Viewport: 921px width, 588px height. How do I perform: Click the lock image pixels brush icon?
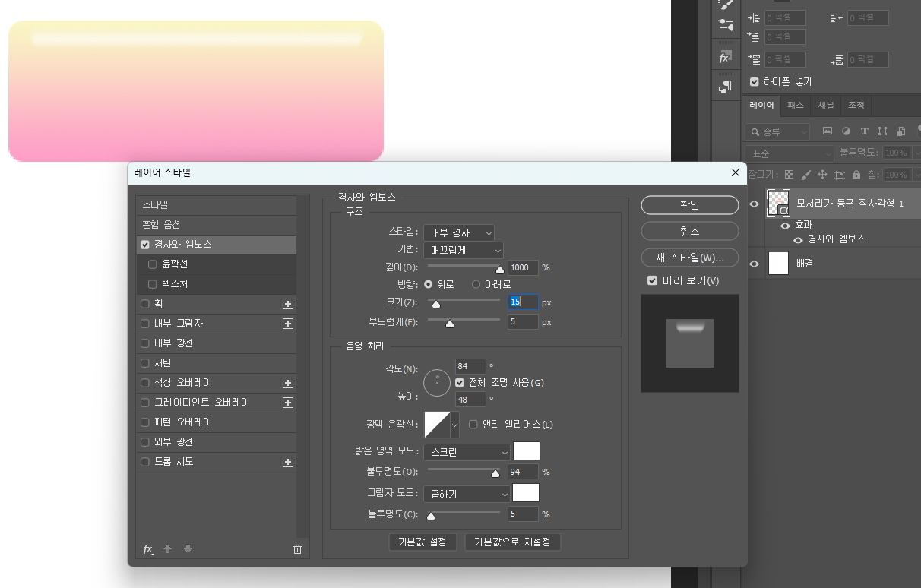[806, 175]
